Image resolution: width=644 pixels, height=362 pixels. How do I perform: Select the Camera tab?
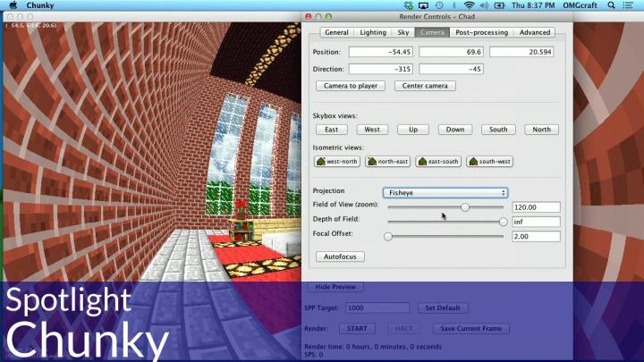point(432,32)
